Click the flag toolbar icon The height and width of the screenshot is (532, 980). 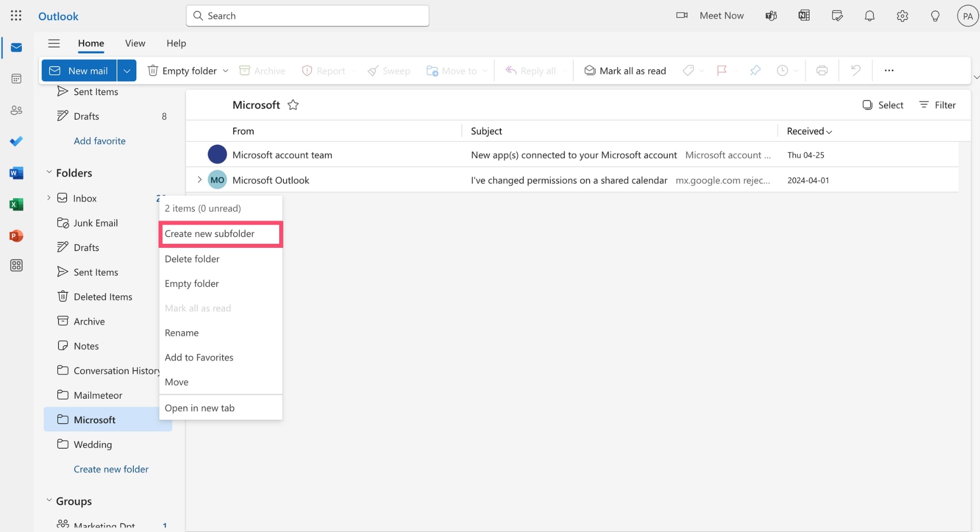[722, 71]
